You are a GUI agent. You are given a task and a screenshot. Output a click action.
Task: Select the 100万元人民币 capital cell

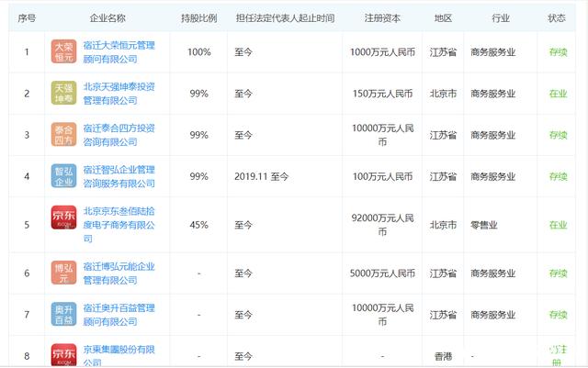click(382, 176)
